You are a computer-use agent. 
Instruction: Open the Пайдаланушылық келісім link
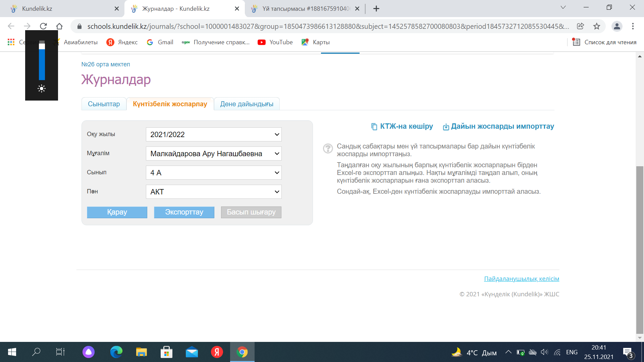(x=522, y=279)
